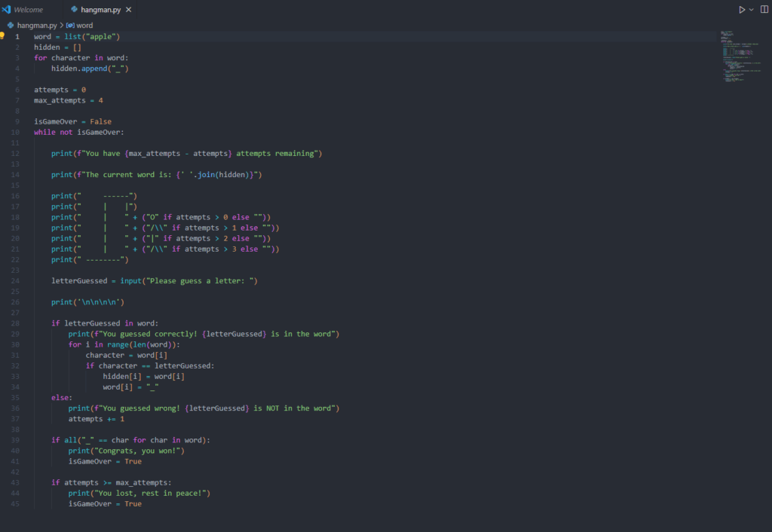Place cursor on max_attempts = 4 line
The width and height of the screenshot is (772, 532).
[x=68, y=100]
